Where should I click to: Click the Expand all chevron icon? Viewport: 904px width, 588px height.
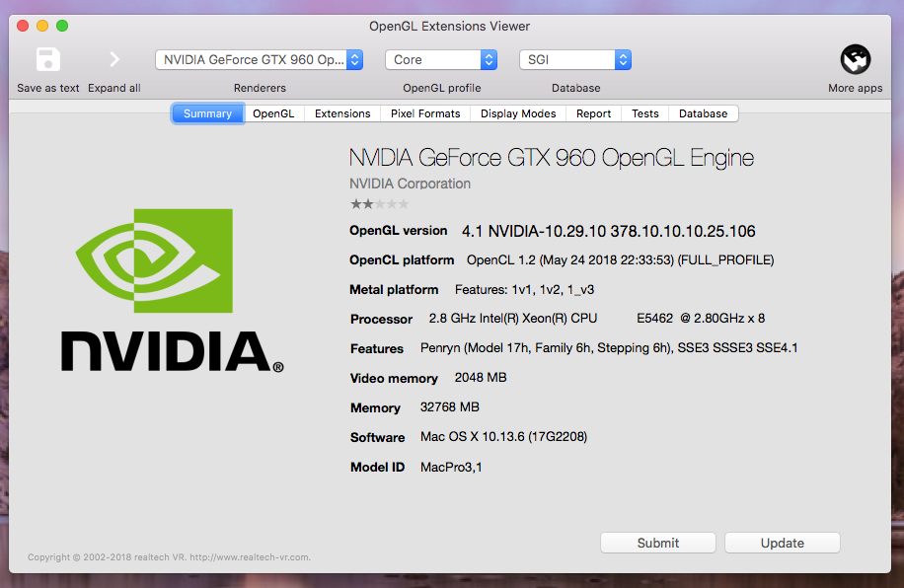click(x=114, y=59)
